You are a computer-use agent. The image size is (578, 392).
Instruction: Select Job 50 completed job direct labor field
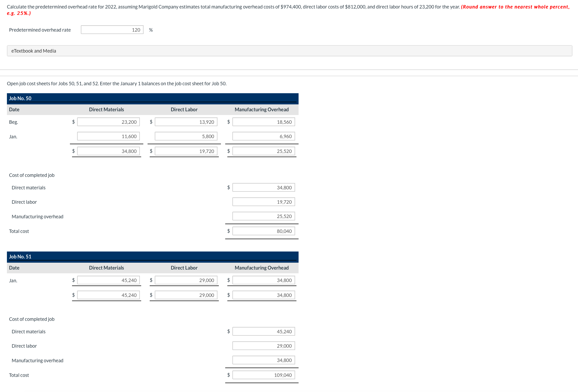click(263, 202)
